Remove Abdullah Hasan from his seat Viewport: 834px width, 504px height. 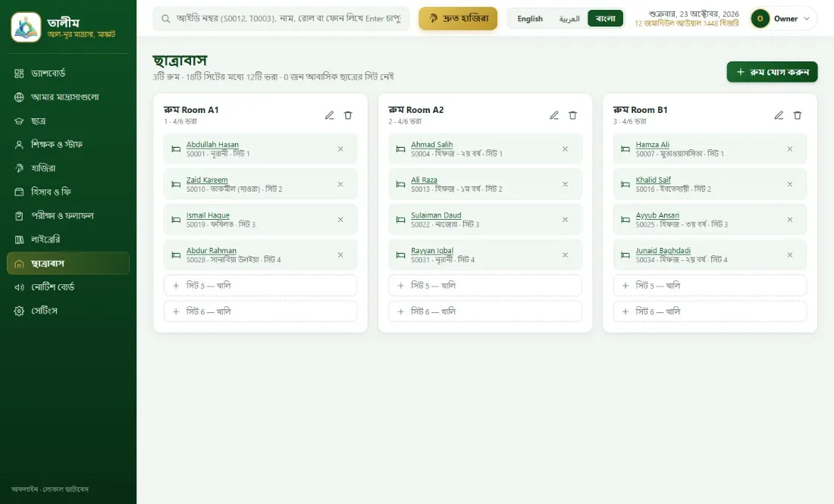[340, 149]
